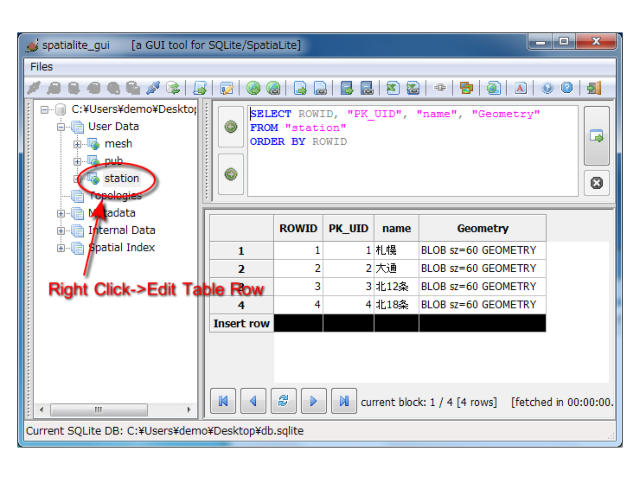This screenshot has height=480, width=640.
Task: Refresh the current result block
Action: [283, 401]
